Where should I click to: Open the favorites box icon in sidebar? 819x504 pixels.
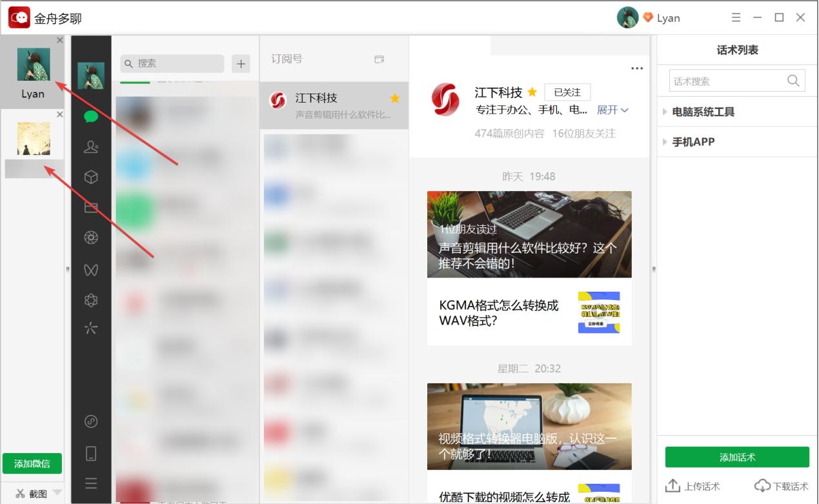[x=90, y=176]
